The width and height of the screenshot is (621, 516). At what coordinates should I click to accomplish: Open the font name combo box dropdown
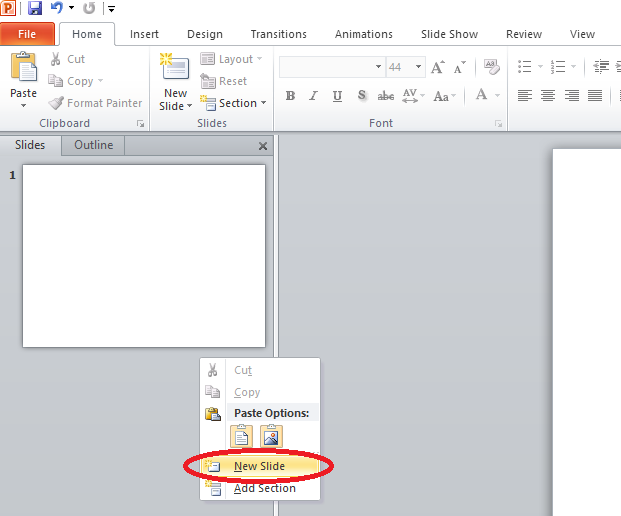point(378,68)
